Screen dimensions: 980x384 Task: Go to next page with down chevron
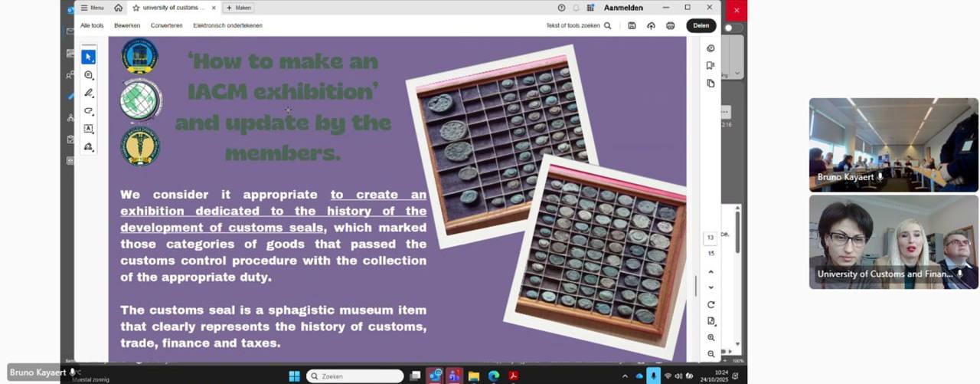tap(711, 287)
